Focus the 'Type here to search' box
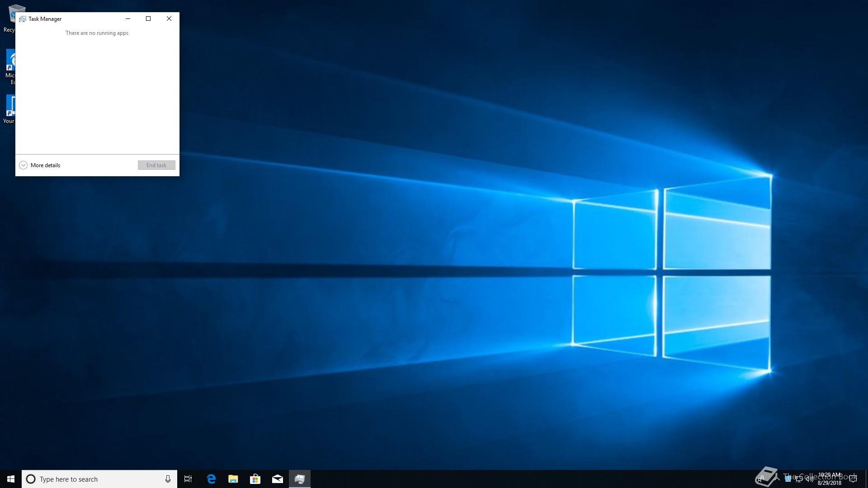868x488 pixels. pos(99,479)
